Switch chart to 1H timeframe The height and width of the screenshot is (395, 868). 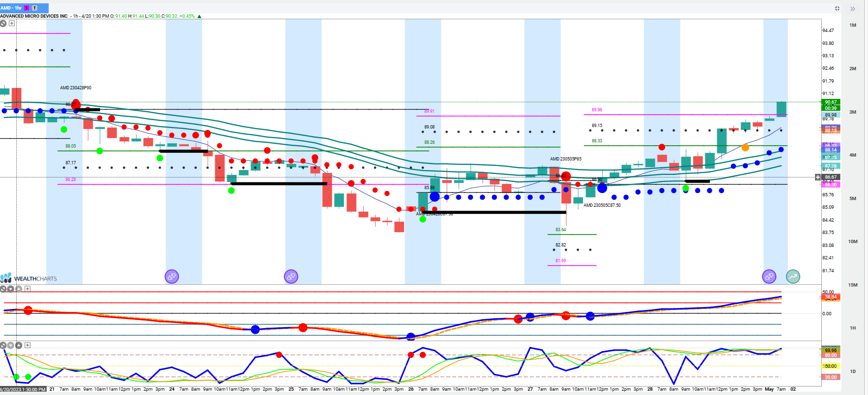point(853,328)
